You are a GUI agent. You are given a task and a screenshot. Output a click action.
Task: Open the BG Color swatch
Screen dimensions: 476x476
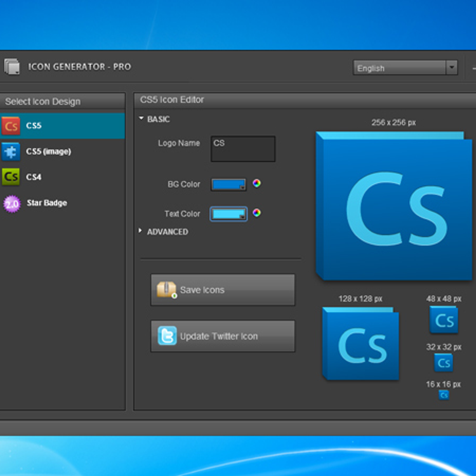pos(228,184)
